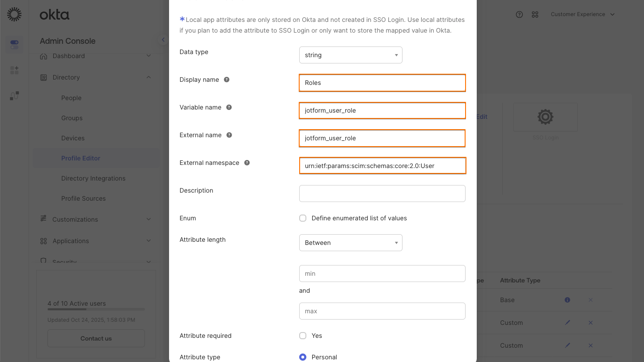Click the Okta spinner logo
The width and height of the screenshot is (644, 362).
[14, 14]
